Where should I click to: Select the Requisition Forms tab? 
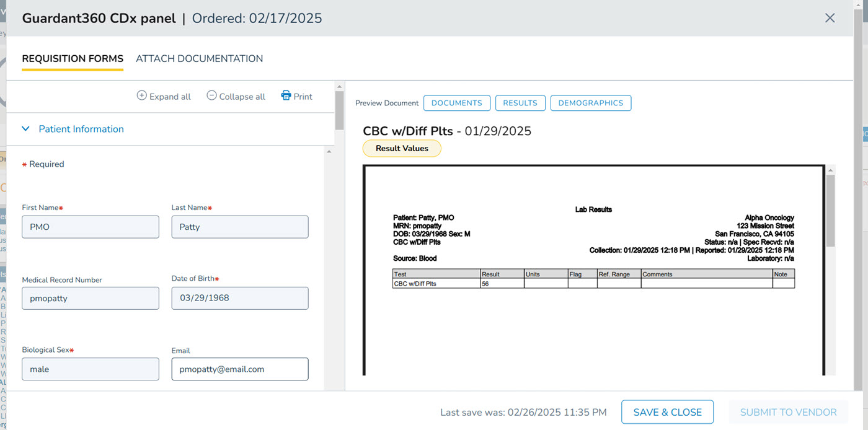tap(73, 59)
